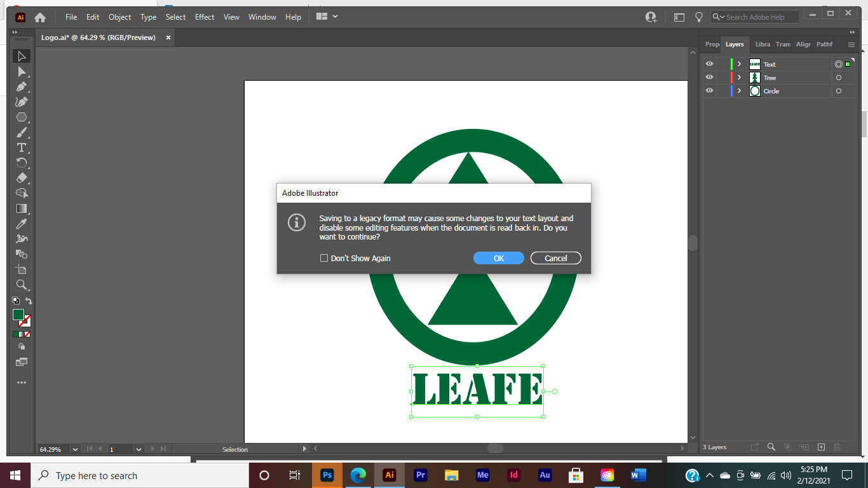868x488 pixels.
Task: Open Photoshop from the taskbar
Action: (327, 475)
